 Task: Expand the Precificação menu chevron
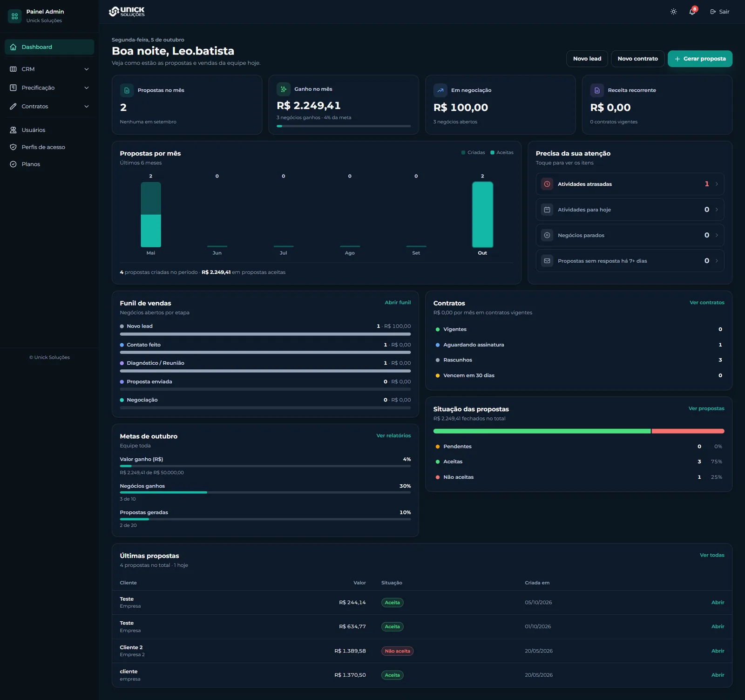point(86,88)
